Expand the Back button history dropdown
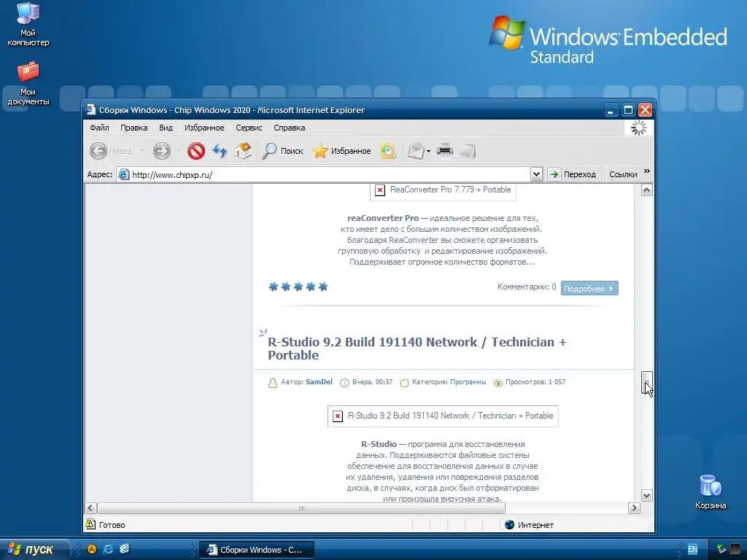747x560 pixels. tap(142, 151)
